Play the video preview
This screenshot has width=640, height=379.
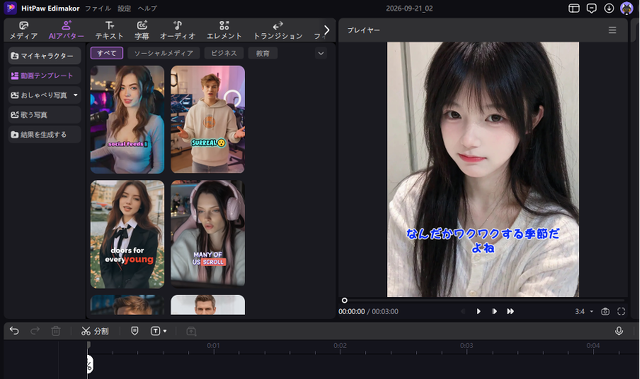tap(478, 311)
